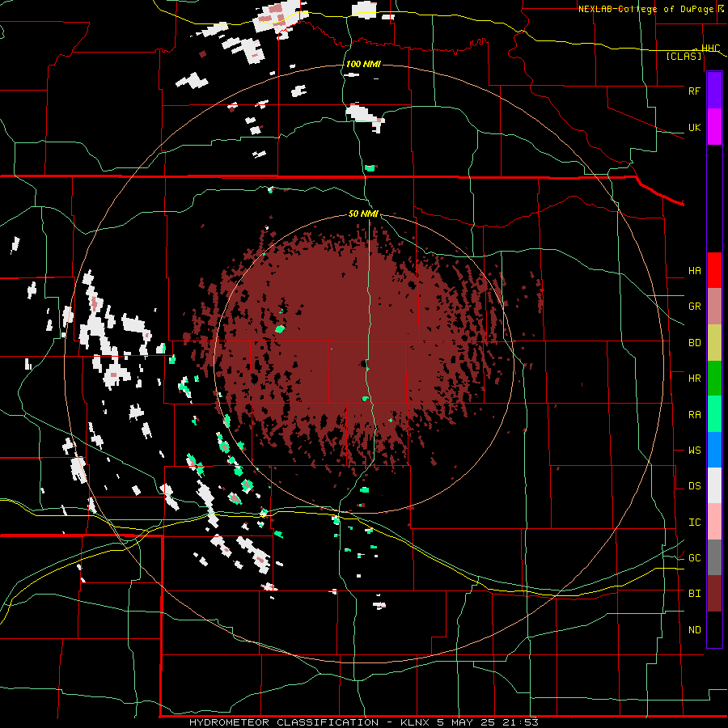
Task: Click the [CLAS] units label
Action: click(x=684, y=56)
